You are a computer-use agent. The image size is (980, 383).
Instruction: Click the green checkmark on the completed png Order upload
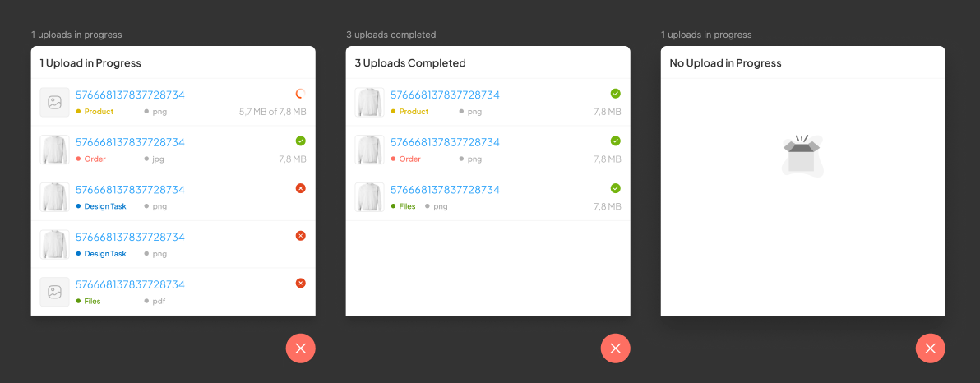pyautogui.click(x=615, y=141)
